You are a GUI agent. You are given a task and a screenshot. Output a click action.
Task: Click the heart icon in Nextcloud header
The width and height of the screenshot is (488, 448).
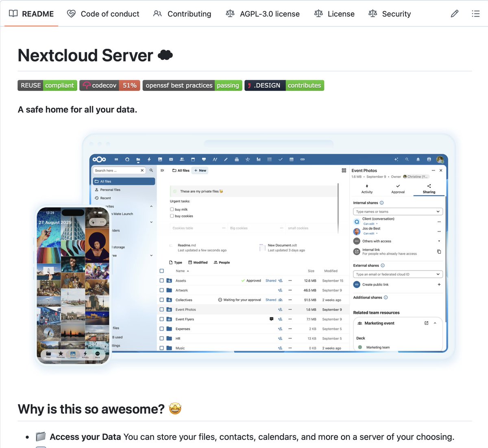click(204, 160)
